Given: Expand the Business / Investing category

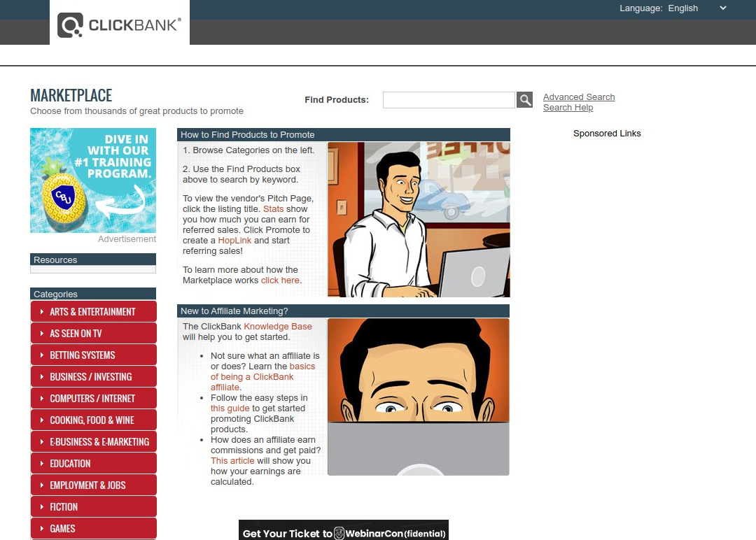Looking at the screenshot, I should (x=94, y=377).
